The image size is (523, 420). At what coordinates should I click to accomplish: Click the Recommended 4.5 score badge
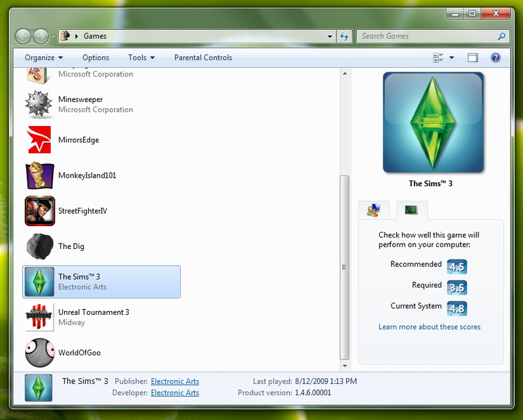click(456, 267)
